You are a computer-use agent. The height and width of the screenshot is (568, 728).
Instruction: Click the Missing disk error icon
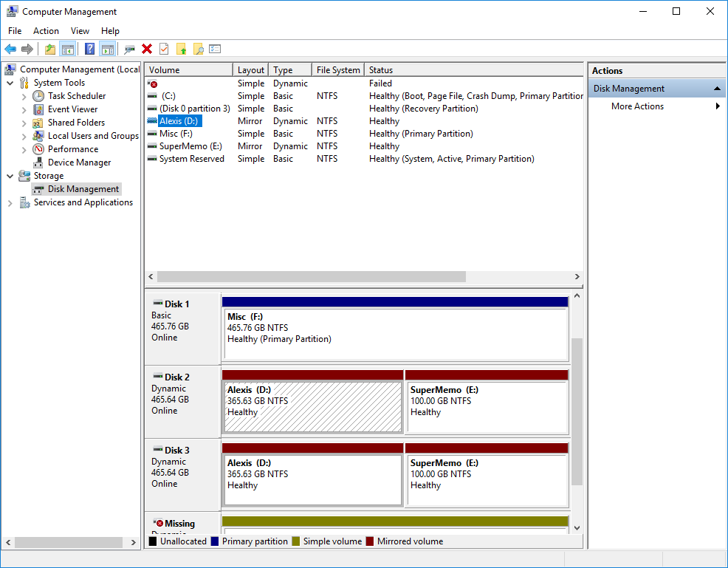point(158,524)
